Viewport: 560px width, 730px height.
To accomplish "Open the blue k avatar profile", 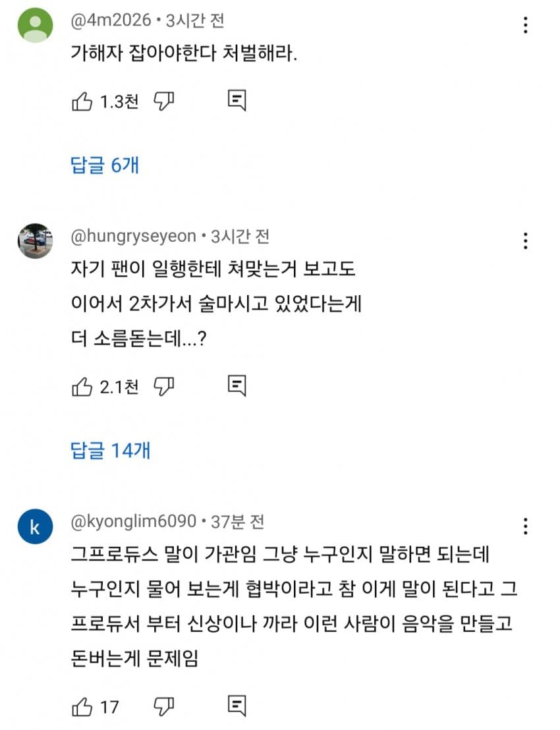I will [x=36, y=526].
